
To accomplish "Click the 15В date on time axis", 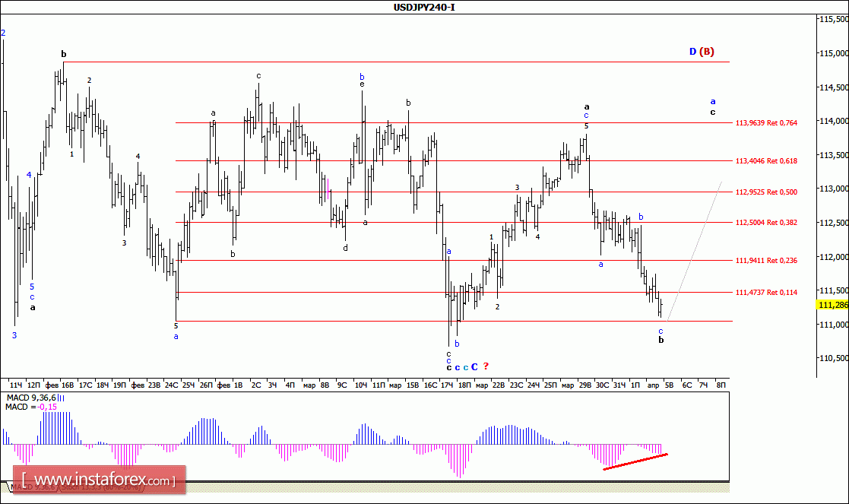I will [413, 385].
